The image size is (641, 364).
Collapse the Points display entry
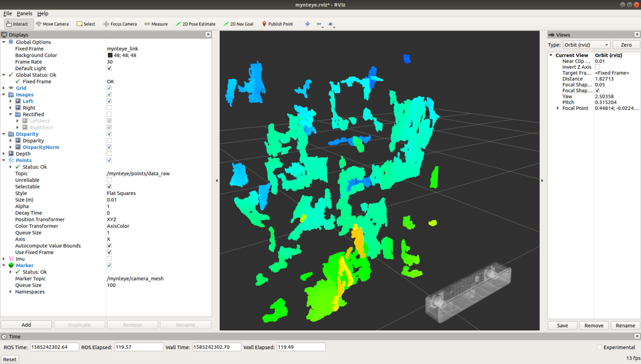(4, 160)
